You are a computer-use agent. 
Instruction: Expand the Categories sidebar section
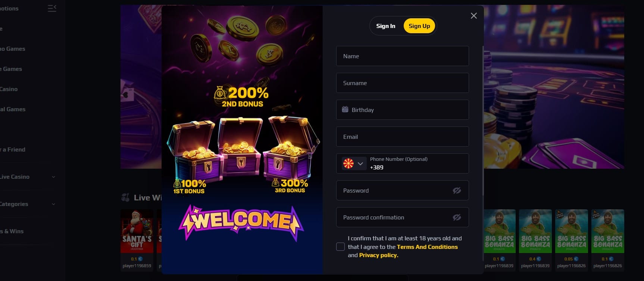click(53, 204)
